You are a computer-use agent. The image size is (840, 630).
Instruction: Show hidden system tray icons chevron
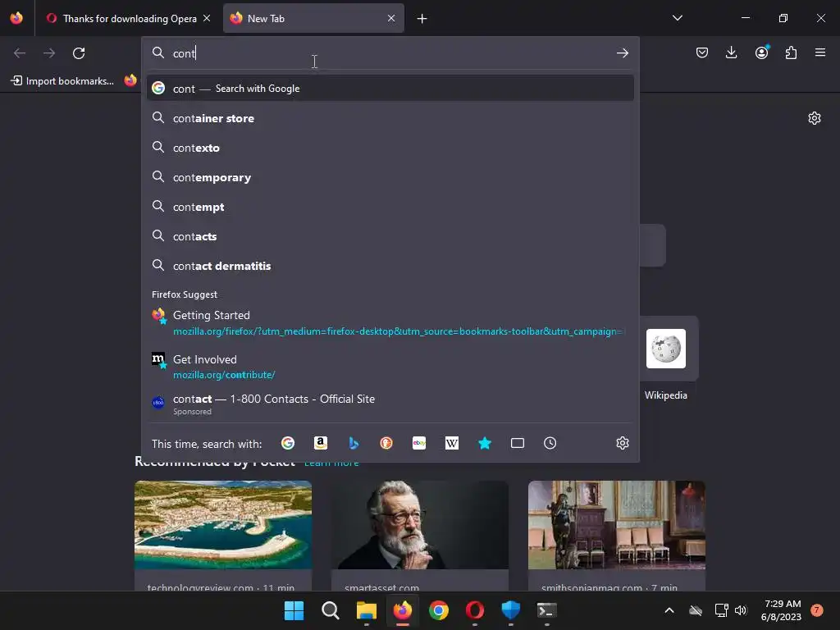[x=669, y=610]
